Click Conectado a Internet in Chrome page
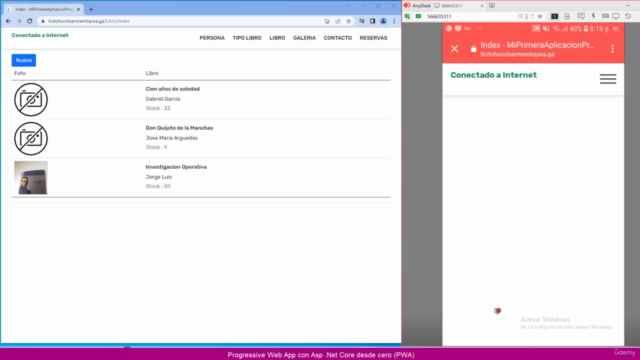Screen dimensions: 640x360 pos(40,35)
